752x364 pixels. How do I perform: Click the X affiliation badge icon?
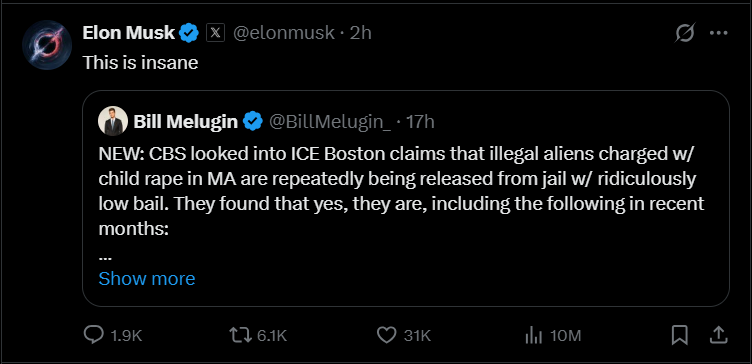click(215, 33)
